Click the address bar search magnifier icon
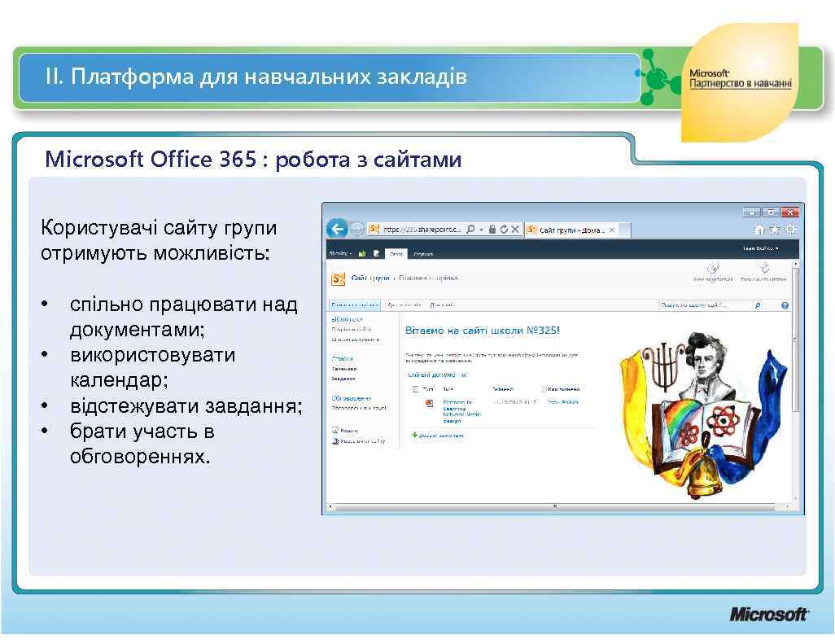The width and height of the screenshot is (835, 644). point(470,229)
